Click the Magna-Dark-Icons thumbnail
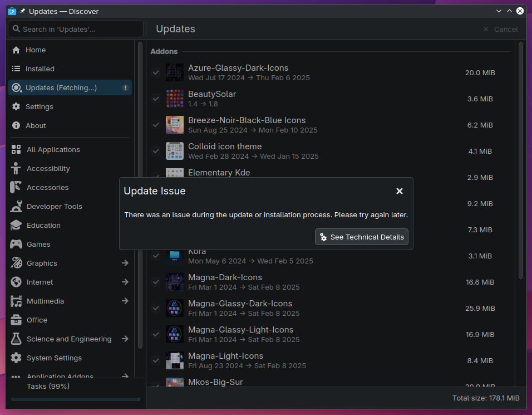Viewport: 532px width, 415px height. (175, 282)
